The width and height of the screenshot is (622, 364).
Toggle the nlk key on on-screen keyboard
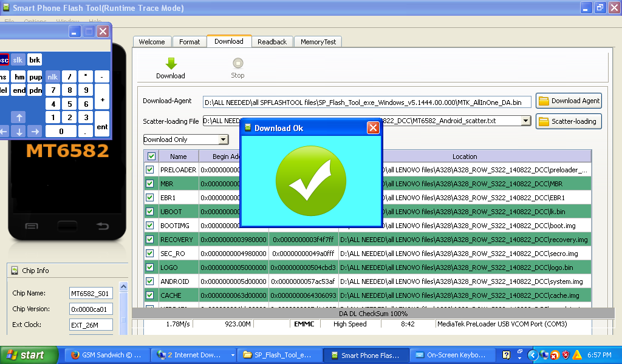coord(52,77)
